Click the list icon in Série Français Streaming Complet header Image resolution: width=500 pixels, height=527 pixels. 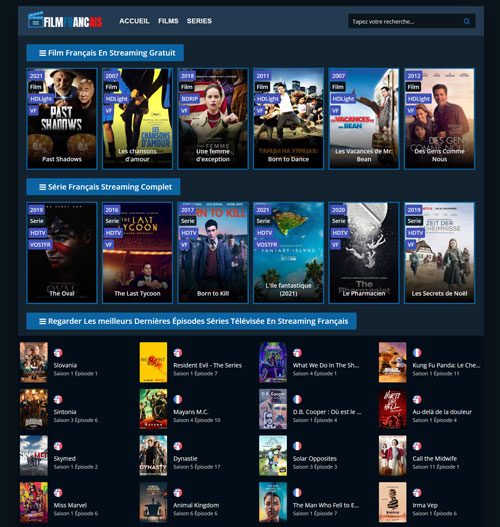43,187
